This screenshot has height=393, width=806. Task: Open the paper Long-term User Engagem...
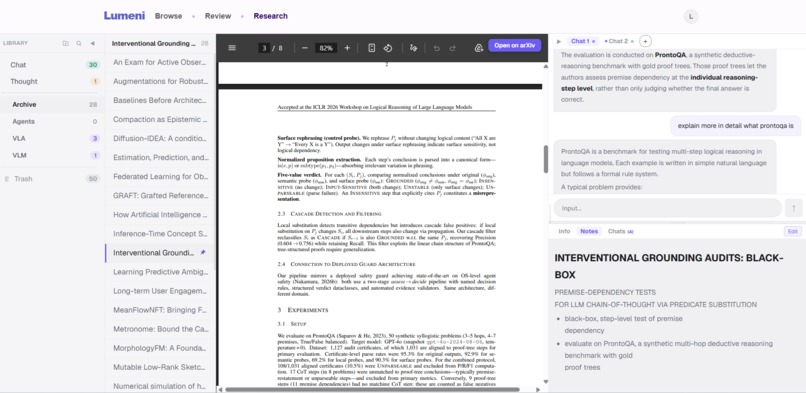[160, 291]
